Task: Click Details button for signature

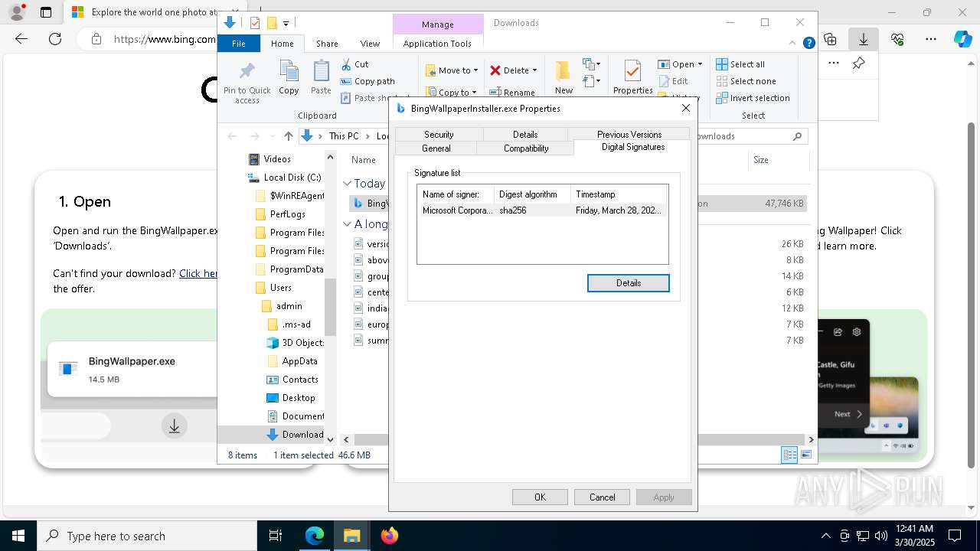Action: (x=629, y=283)
